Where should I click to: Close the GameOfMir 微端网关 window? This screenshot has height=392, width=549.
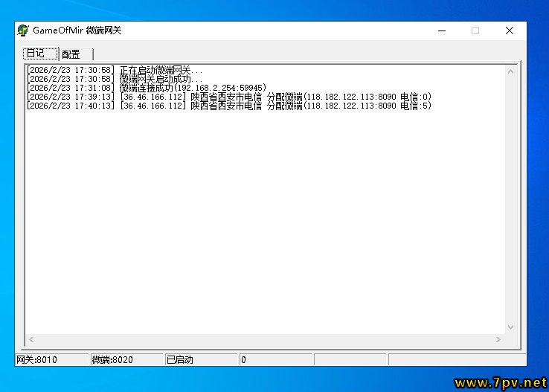[510, 30]
